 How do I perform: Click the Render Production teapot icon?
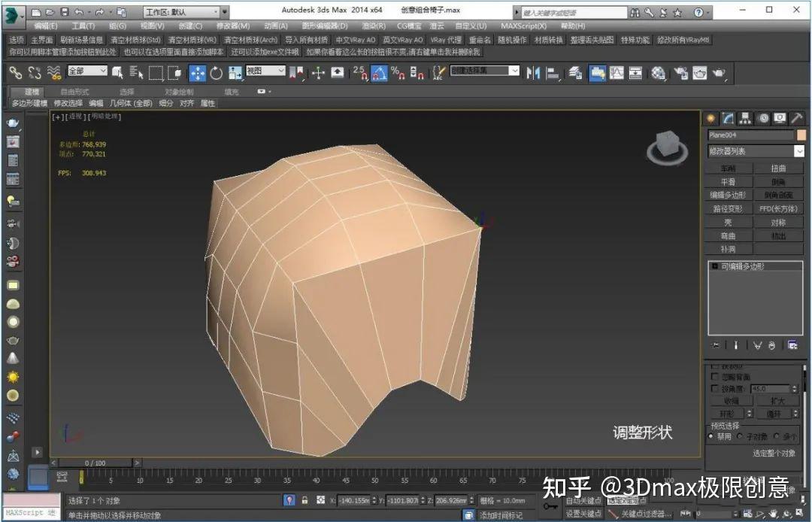coord(720,73)
